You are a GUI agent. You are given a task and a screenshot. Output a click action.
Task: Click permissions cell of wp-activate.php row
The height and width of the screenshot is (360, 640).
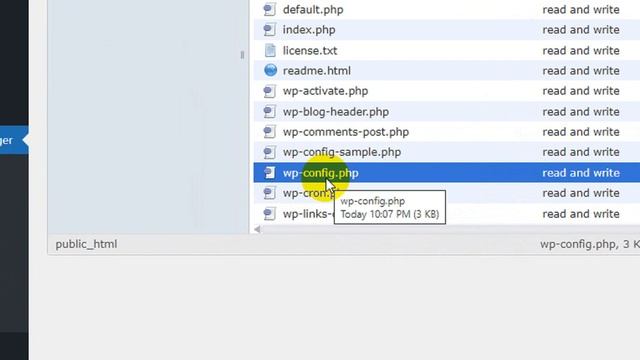tap(581, 91)
